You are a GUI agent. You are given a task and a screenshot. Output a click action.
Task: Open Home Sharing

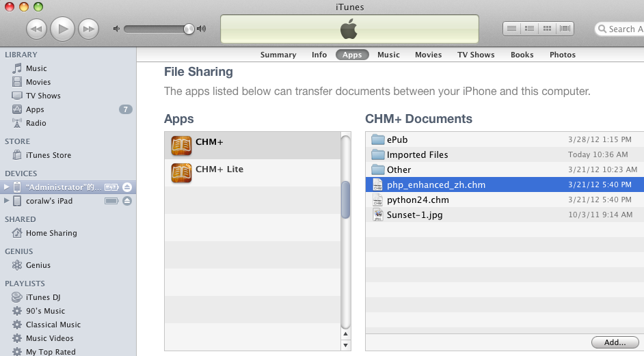click(51, 233)
